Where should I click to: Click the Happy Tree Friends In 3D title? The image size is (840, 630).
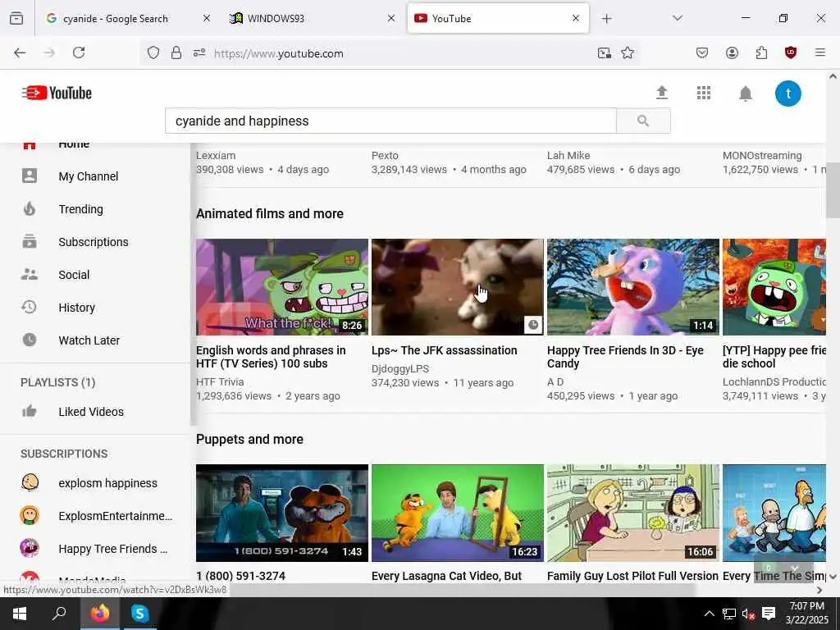coord(625,357)
